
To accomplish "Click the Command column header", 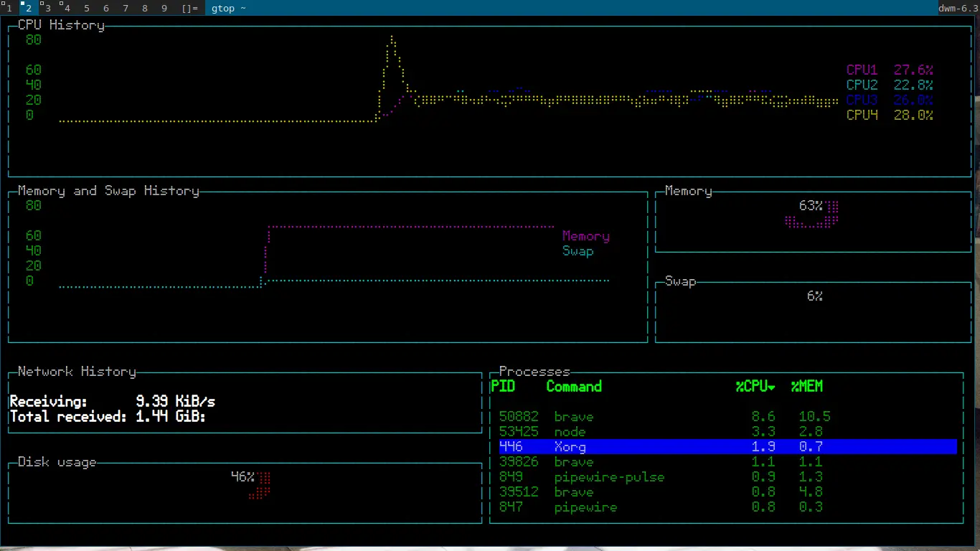I will (x=574, y=387).
